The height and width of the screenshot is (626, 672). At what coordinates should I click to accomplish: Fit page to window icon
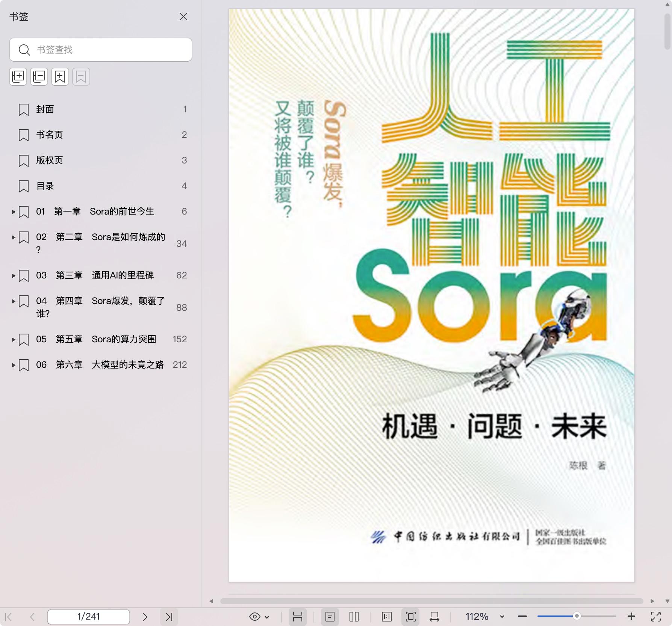tap(410, 617)
